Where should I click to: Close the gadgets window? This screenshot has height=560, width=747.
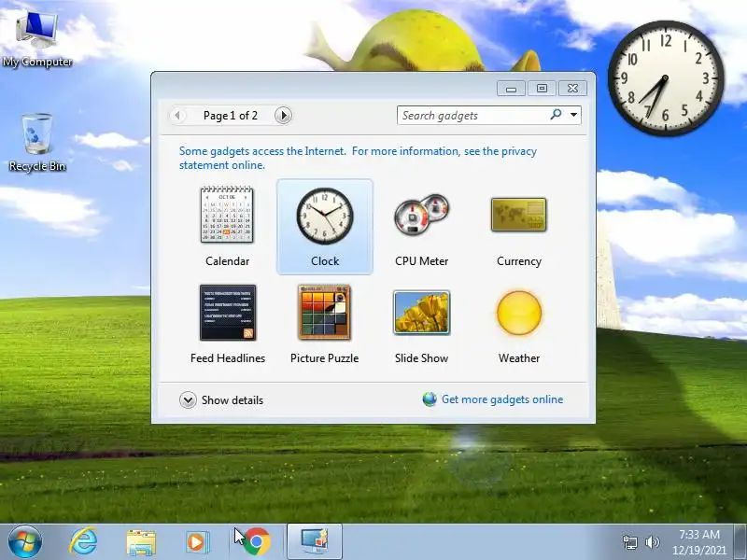pyautogui.click(x=572, y=88)
